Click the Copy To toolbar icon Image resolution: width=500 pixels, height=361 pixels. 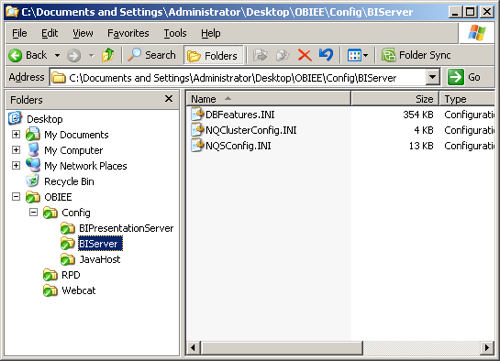coord(283,55)
